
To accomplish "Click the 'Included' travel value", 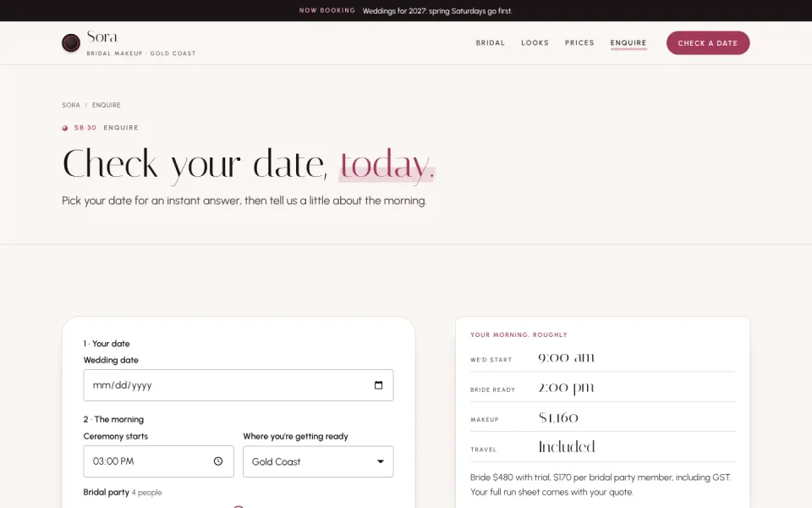I will pyautogui.click(x=567, y=447).
